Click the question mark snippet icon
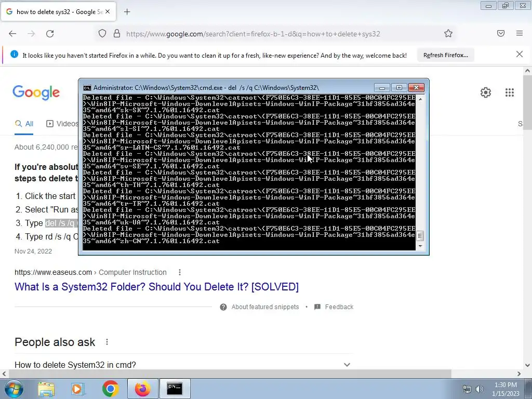Screen dimensions: 532x399 point(223,307)
